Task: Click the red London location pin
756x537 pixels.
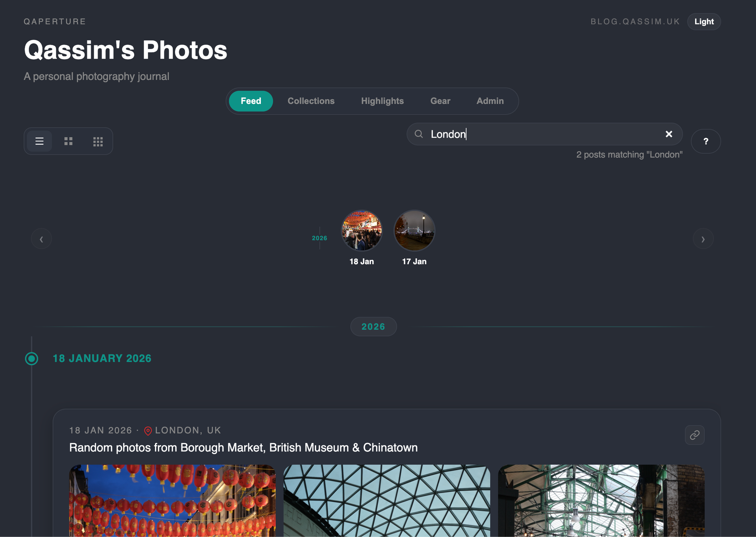Action: pyautogui.click(x=148, y=431)
